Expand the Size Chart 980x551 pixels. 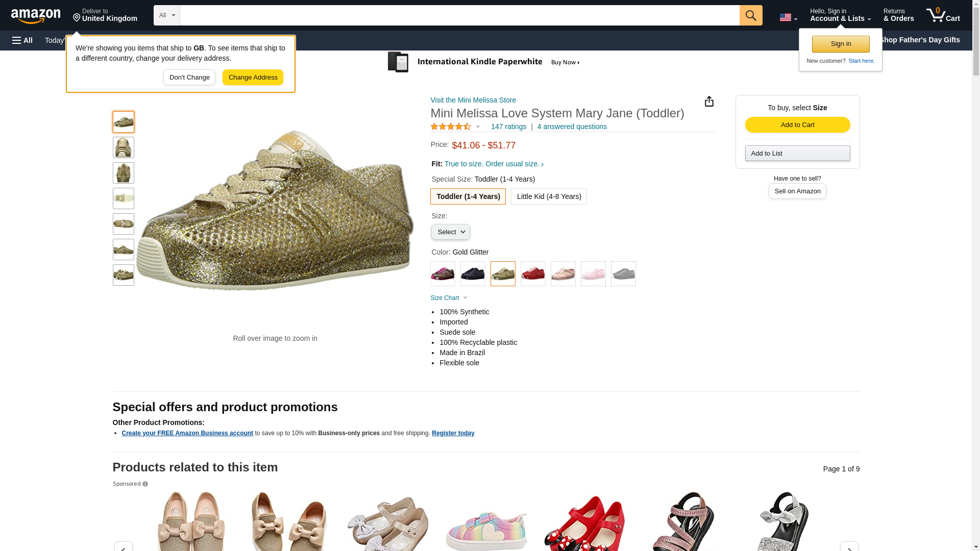tap(449, 298)
